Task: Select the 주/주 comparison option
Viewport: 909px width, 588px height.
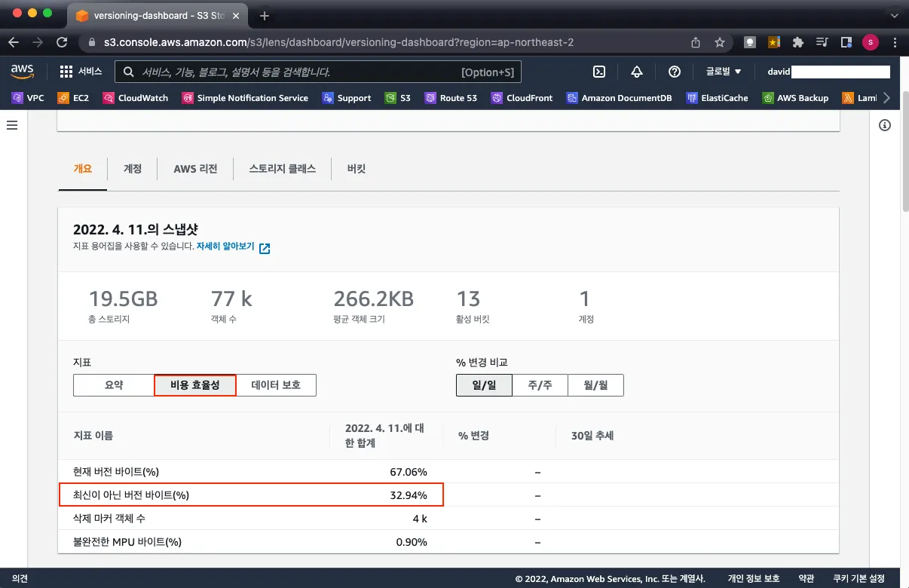Action: 540,385
